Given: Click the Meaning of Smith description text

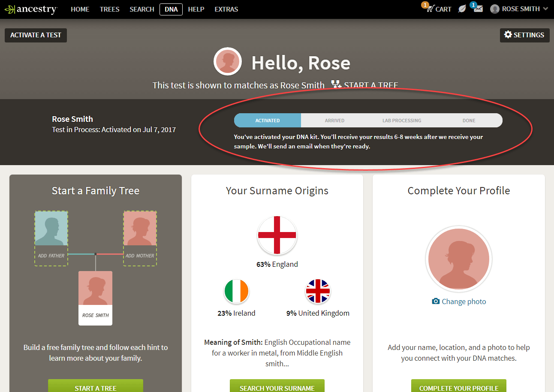Looking at the screenshot, I should click(277, 353).
